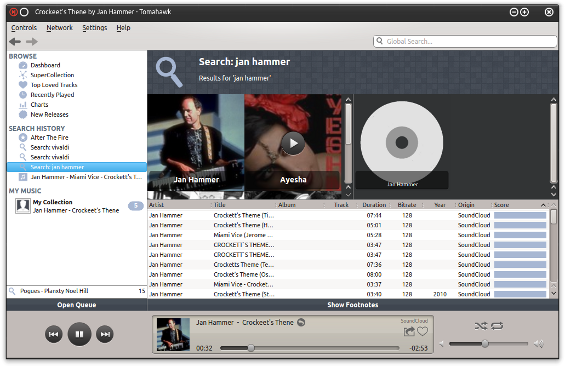Viewport: 565px width, 367px height.
Task: Click Open Queue button
Action: tap(77, 305)
